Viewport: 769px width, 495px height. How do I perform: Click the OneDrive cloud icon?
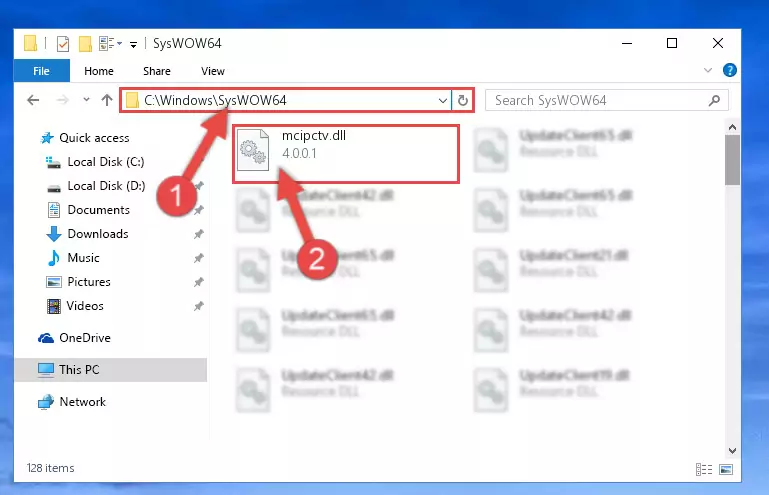[46, 338]
